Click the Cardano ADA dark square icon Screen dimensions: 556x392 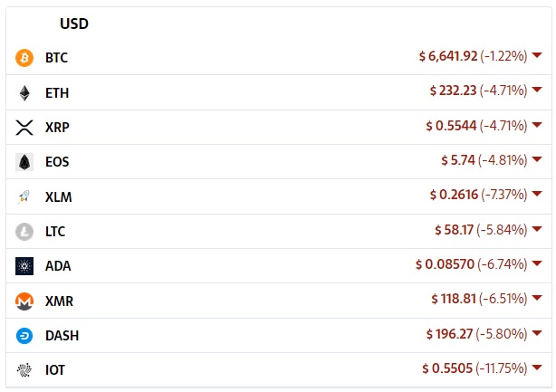pos(24,266)
